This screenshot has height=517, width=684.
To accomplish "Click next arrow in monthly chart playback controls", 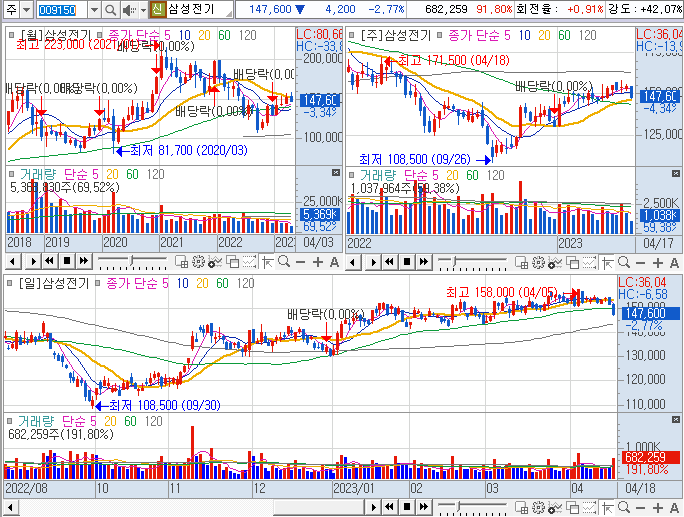I will [x=33, y=261].
